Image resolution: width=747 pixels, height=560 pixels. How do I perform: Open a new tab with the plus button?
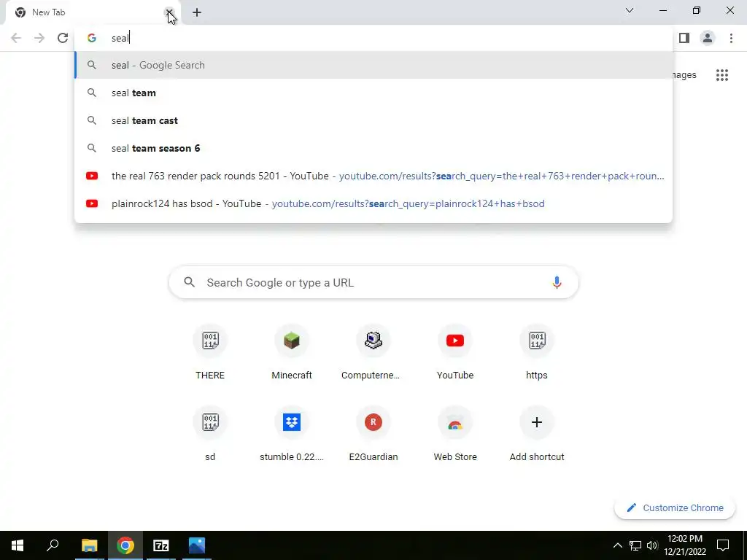(x=197, y=12)
